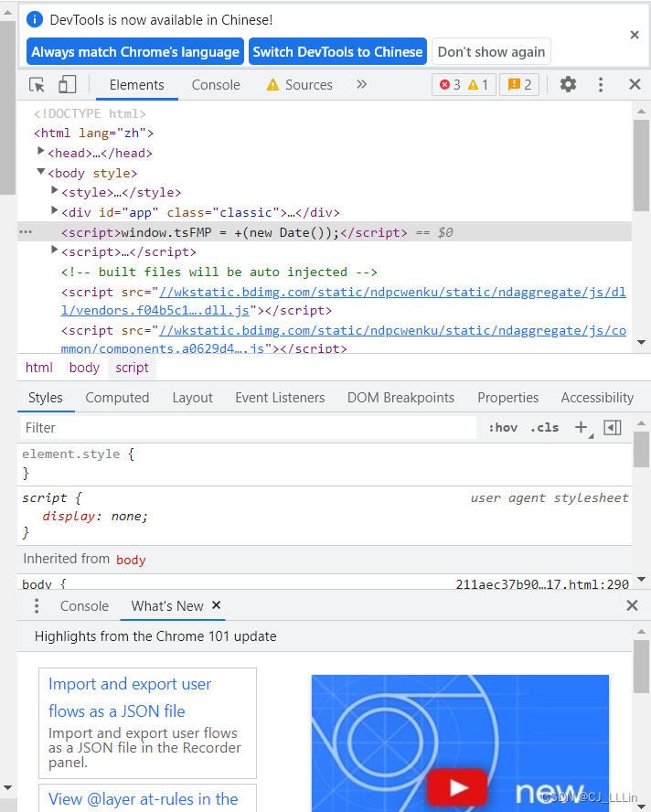
Task: Dismiss the Chinese language notification bar
Action: point(635,35)
